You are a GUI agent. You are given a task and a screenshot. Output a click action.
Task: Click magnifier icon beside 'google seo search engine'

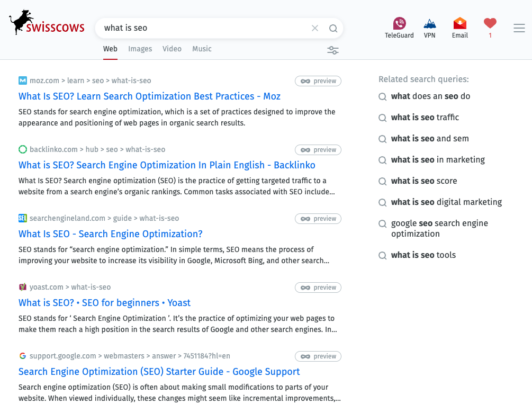(x=382, y=223)
